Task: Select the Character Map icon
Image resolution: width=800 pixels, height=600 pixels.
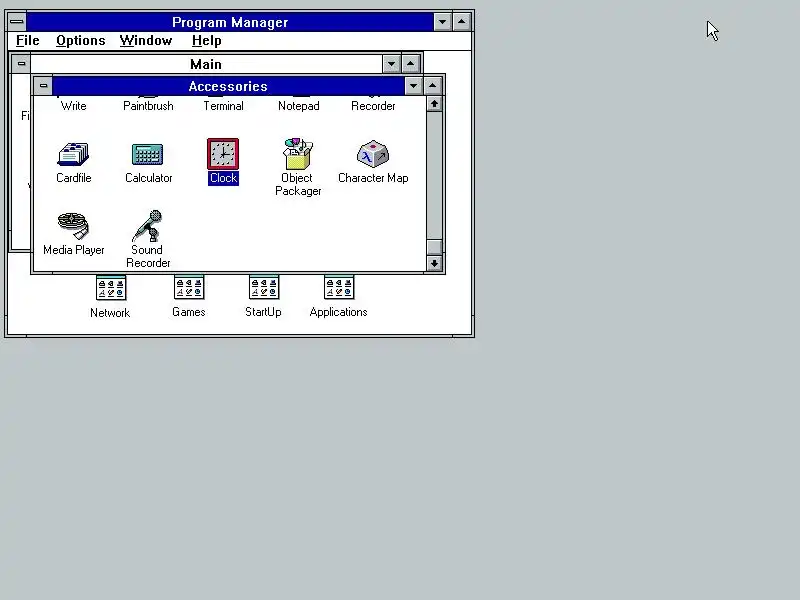Action: [373, 154]
